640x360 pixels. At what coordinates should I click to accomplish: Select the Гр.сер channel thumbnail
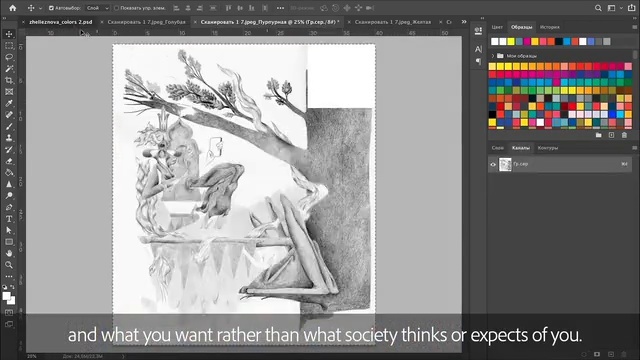505,164
